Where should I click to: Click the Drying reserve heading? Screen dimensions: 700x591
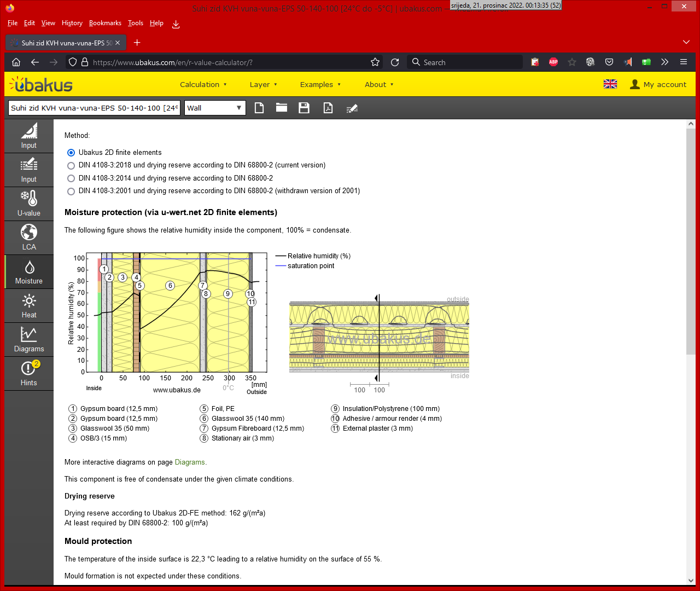pyautogui.click(x=90, y=496)
